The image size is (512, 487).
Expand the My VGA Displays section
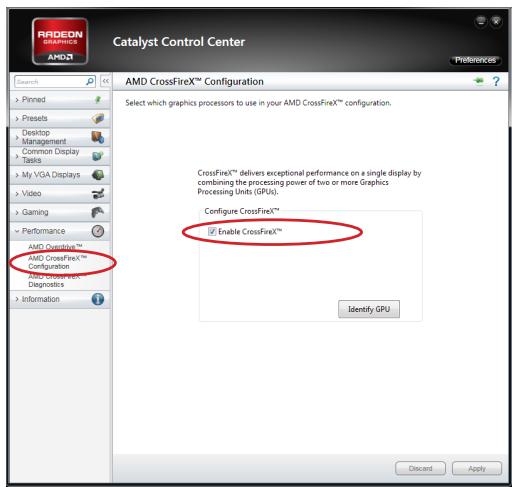coord(60,175)
